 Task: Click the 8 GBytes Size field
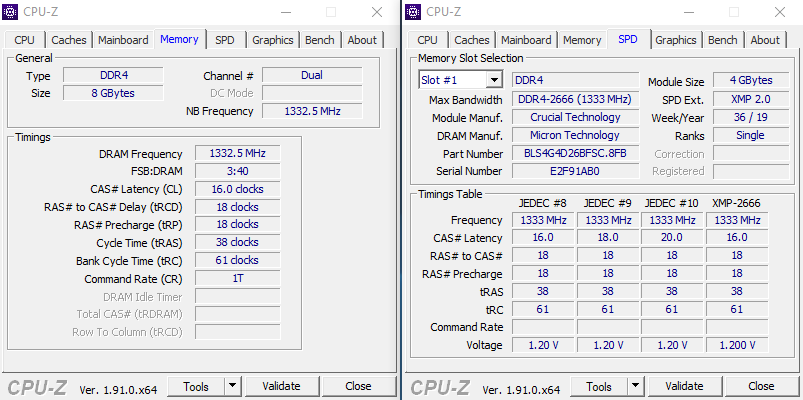[x=113, y=93]
